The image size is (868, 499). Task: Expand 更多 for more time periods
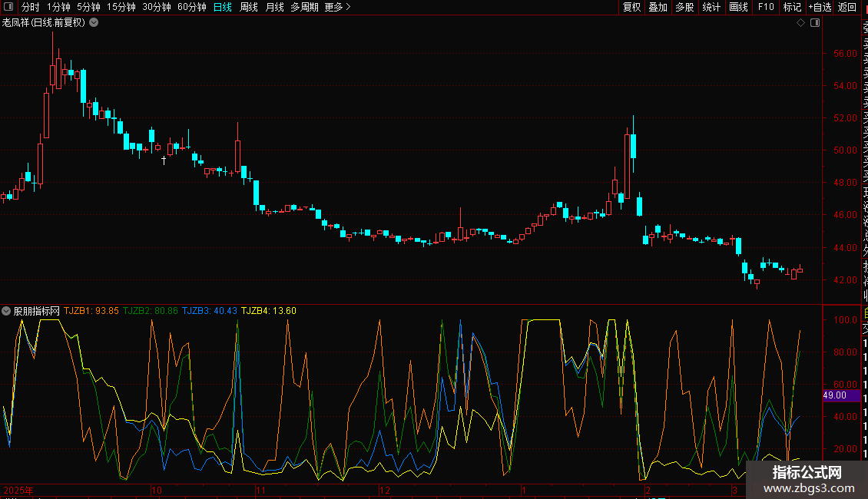pyautogui.click(x=337, y=7)
